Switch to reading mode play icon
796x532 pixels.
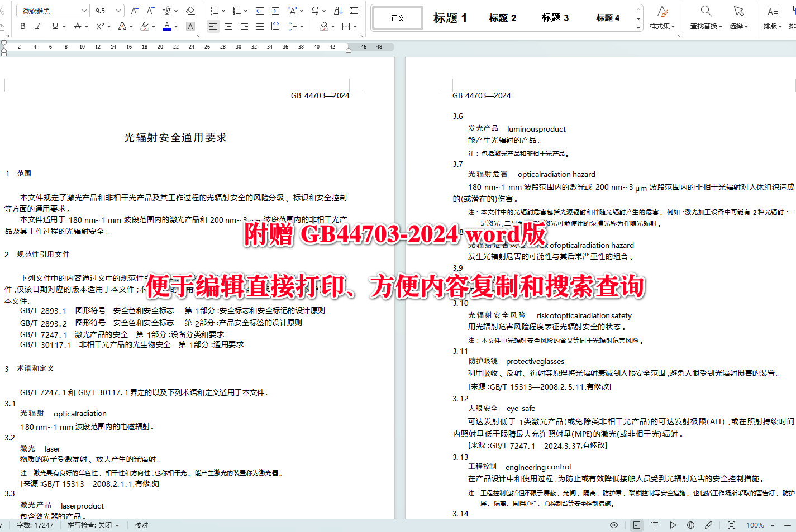(x=673, y=525)
